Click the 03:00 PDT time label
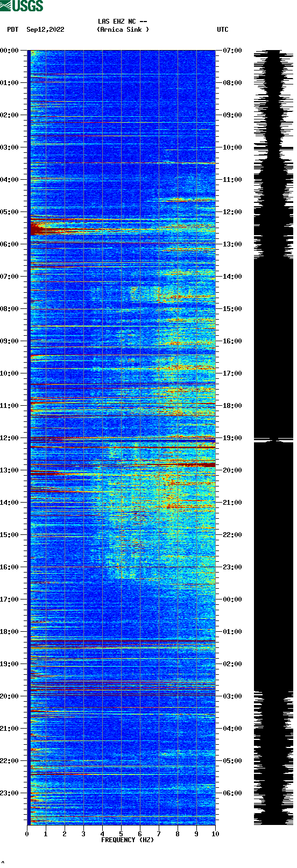Screen dimensions: 297x868 click(10, 147)
